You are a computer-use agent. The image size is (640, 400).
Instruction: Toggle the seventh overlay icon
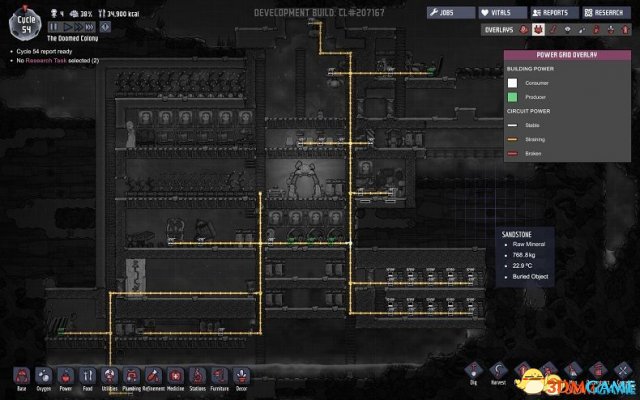click(x=611, y=29)
